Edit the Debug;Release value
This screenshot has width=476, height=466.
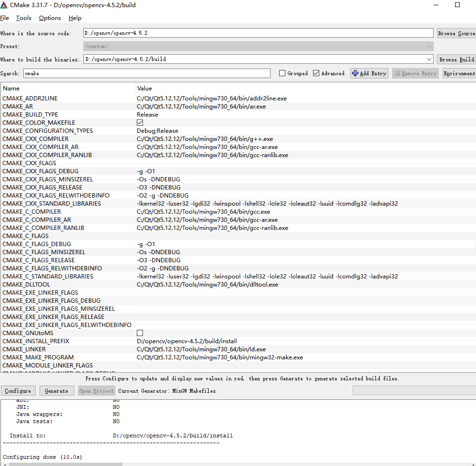click(x=157, y=131)
